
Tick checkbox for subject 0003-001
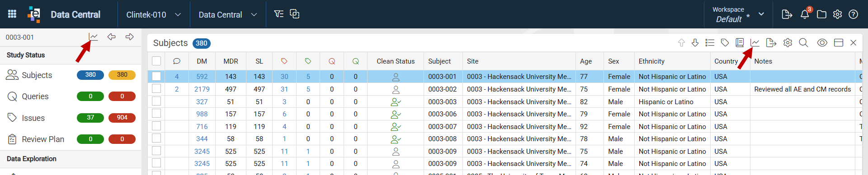(156, 76)
